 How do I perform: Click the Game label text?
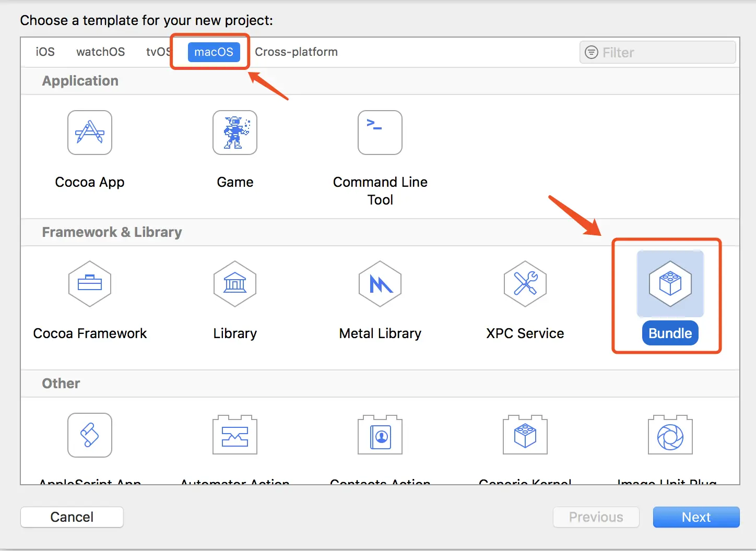click(235, 182)
